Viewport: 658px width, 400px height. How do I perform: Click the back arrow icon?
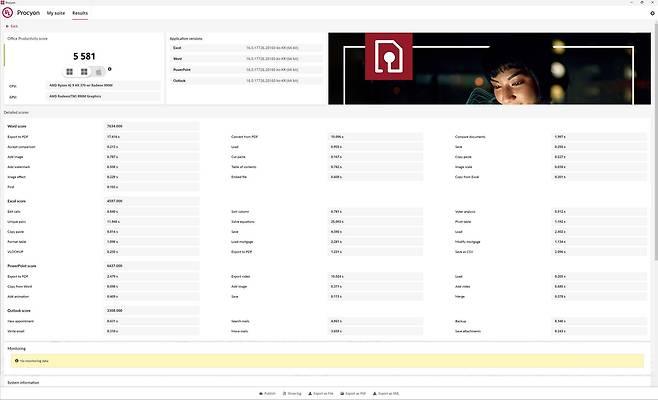7,27
